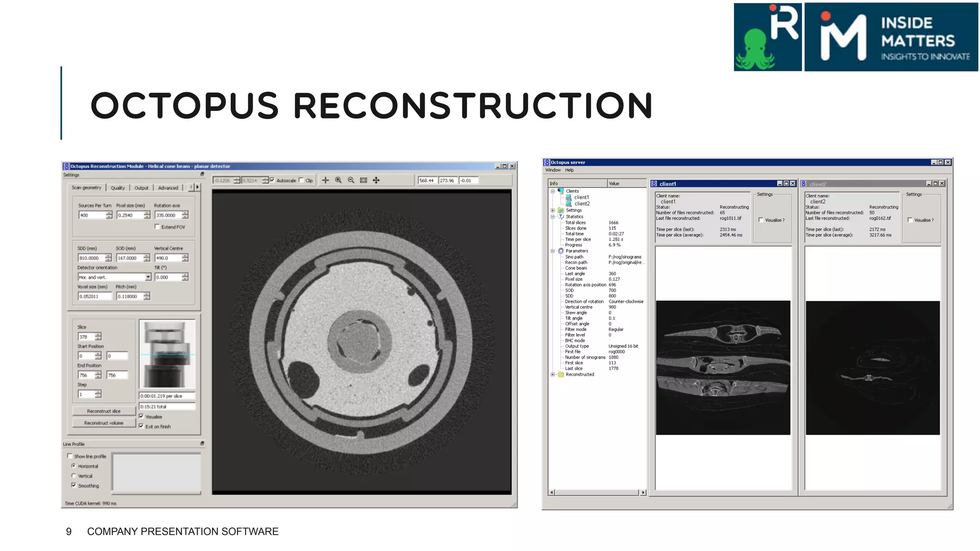Image resolution: width=980 pixels, height=551 pixels.
Task: Open the Window menu in Octopus server
Action: click(553, 170)
